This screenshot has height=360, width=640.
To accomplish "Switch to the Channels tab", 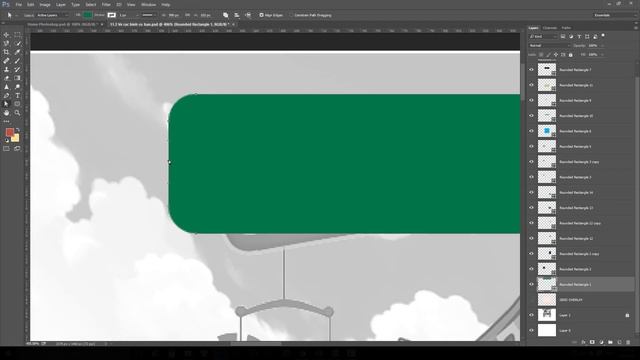I will (x=549, y=28).
